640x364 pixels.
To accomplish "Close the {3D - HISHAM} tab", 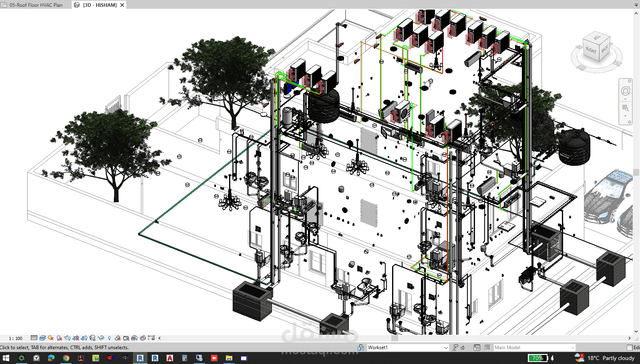I will [122, 5].
